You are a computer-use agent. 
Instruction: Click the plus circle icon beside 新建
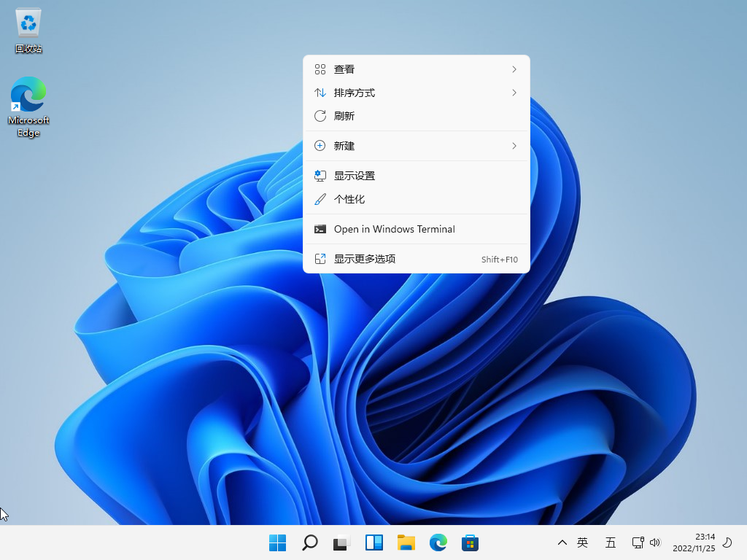320,146
